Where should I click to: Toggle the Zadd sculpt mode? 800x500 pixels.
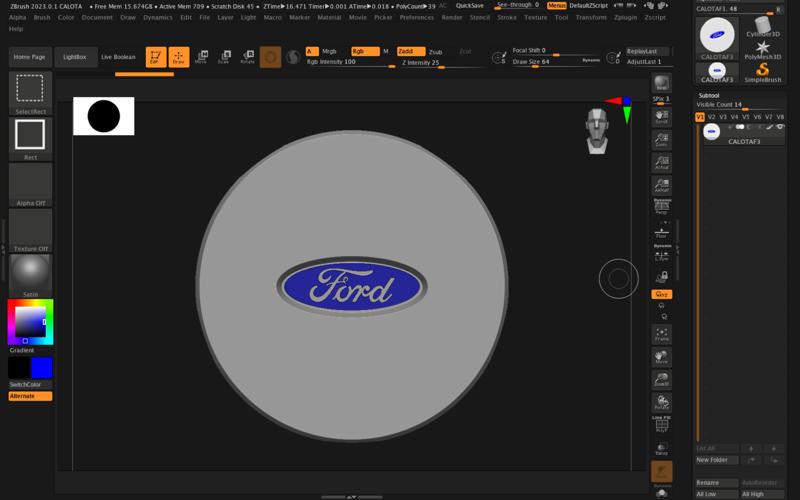409,51
